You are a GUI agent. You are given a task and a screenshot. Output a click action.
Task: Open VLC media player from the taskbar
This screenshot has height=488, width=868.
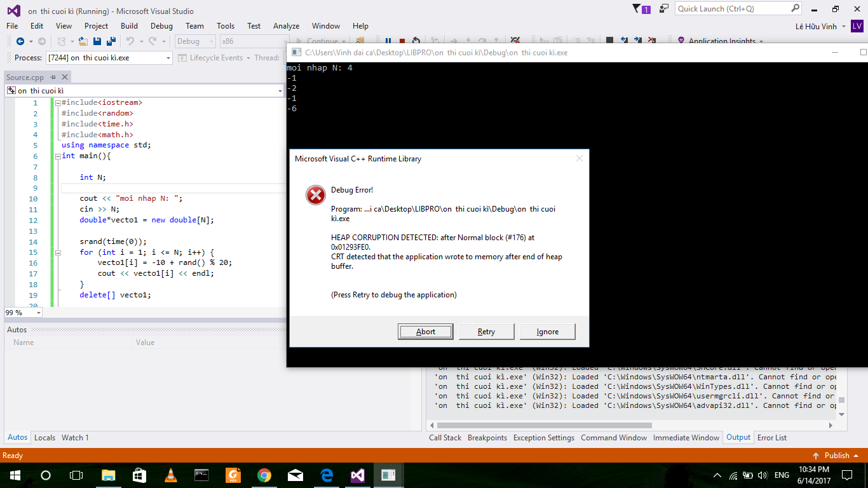pos(171,475)
